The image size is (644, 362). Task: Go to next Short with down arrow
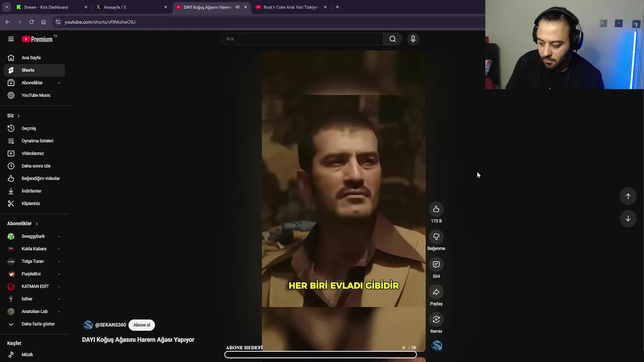(628, 219)
